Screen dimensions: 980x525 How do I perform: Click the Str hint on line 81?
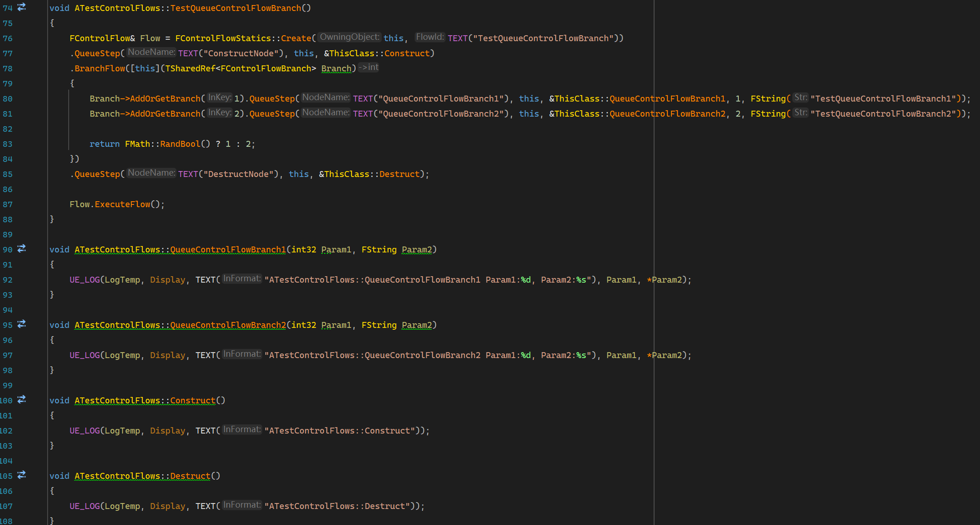click(x=801, y=113)
